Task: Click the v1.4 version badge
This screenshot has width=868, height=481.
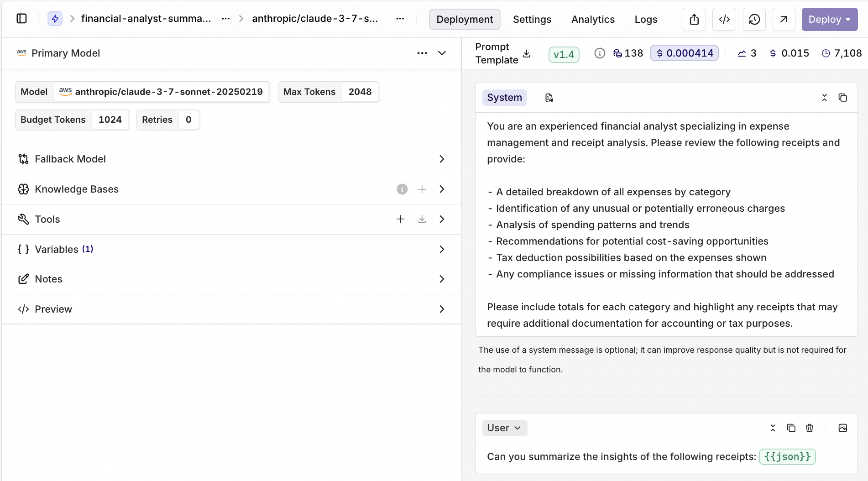Action: [564, 54]
